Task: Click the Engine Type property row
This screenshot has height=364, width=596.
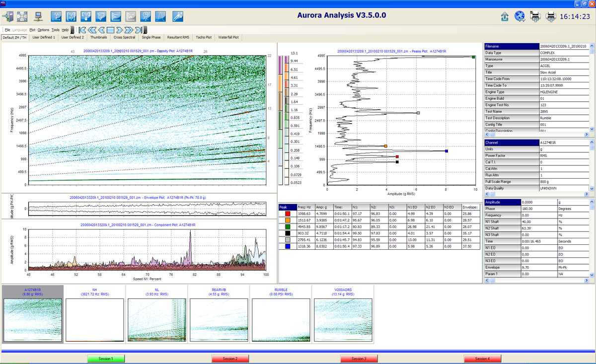Action: point(536,92)
